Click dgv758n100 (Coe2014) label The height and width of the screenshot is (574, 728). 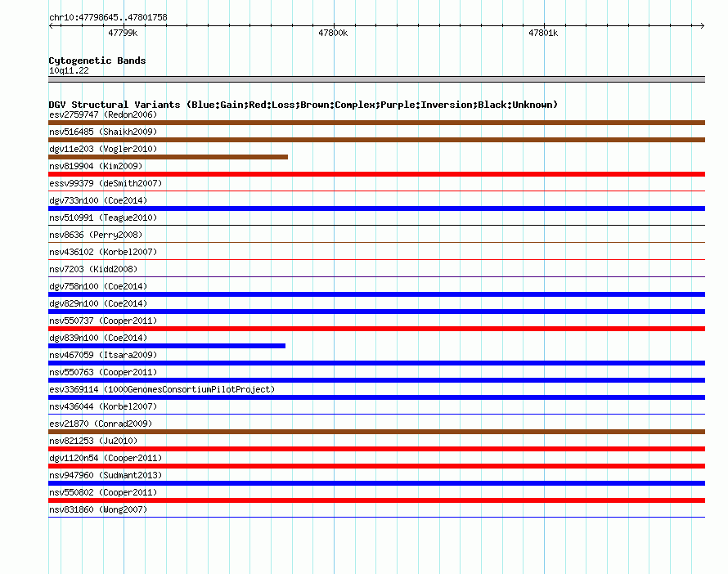[x=98, y=286]
